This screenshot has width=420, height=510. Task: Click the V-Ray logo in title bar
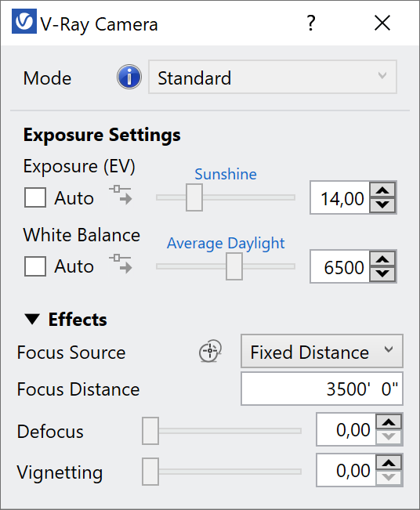[x=24, y=21]
